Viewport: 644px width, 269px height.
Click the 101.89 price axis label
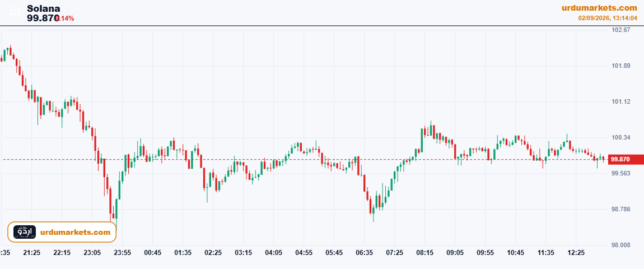(621, 66)
